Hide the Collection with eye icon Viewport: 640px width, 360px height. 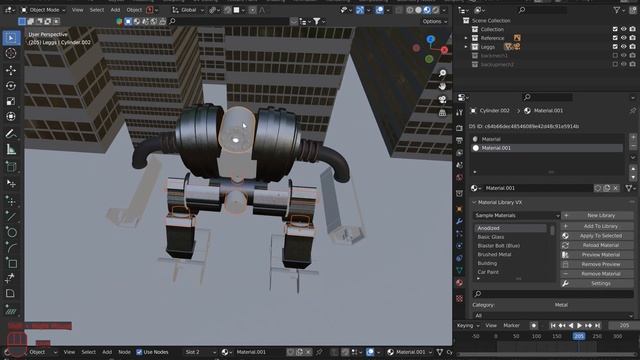624,29
